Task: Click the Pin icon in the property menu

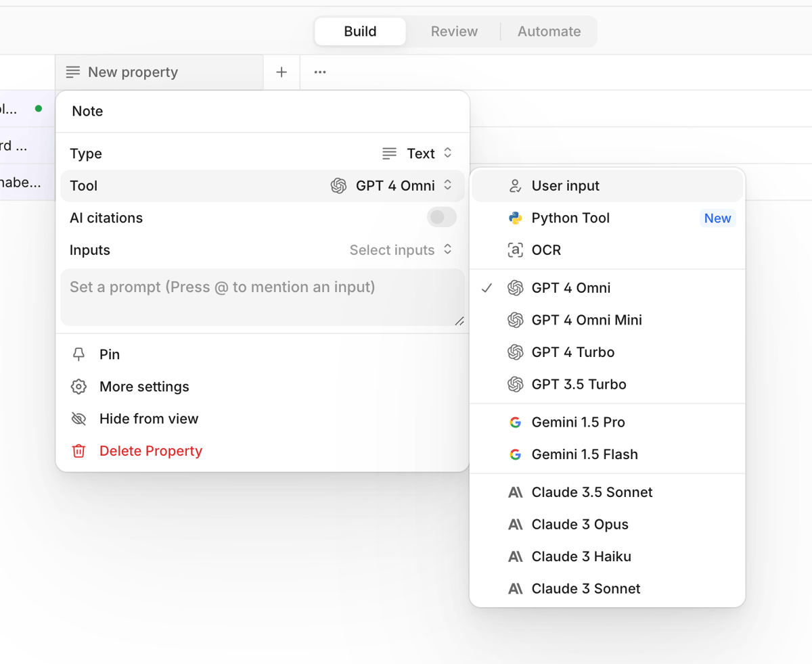Action: pyautogui.click(x=78, y=354)
